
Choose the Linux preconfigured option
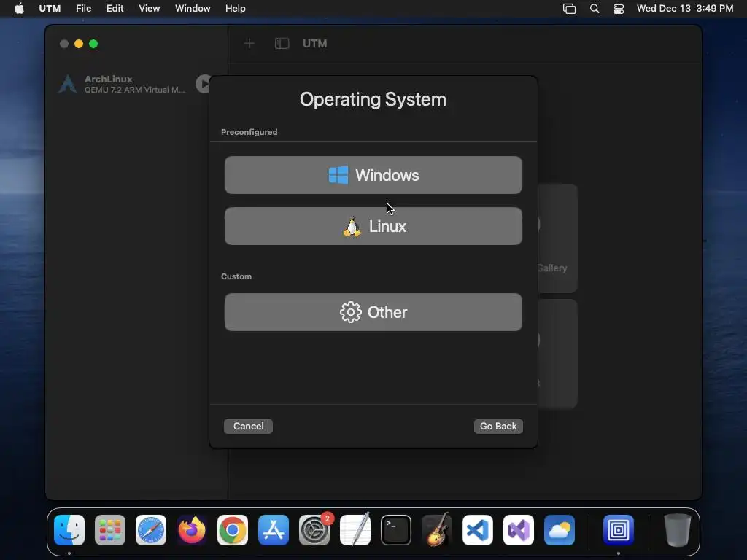(x=373, y=226)
